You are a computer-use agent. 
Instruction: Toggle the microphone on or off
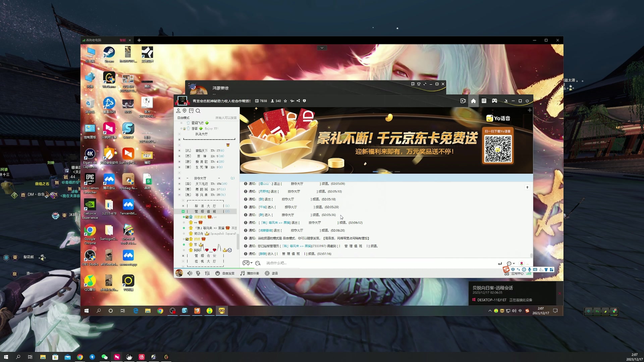tap(198, 273)
